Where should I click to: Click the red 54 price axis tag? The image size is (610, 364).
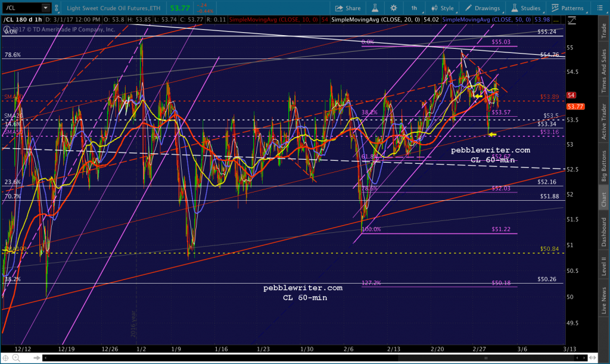571,95
